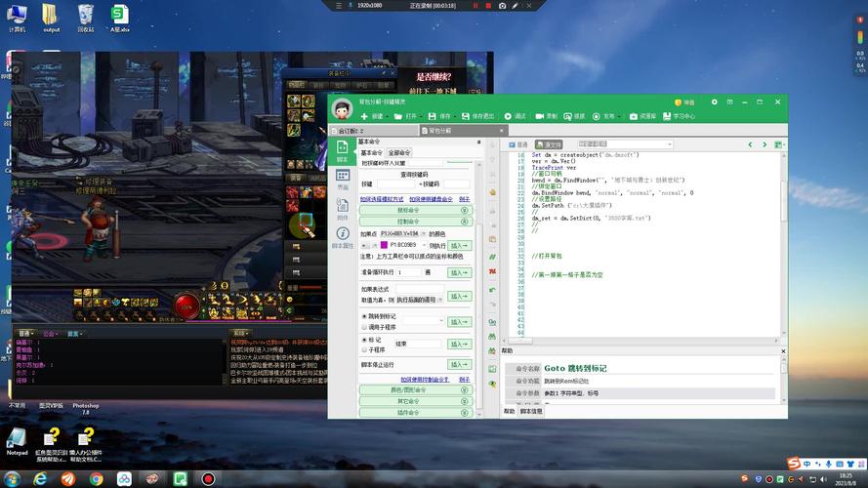Expand the 颜色/图形命令 section

point(416,390)
